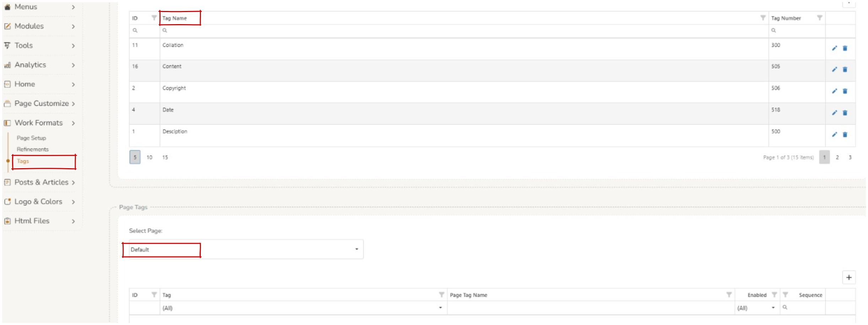Screen dimensions: 868x325
Task: Open the Page Setup submenu item
Action: pyautogui.click(x=31, y=138)
